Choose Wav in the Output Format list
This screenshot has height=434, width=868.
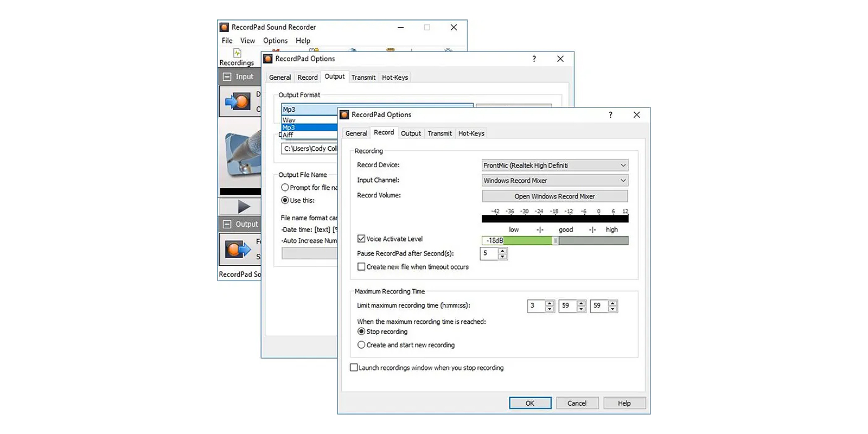(309, 120)
